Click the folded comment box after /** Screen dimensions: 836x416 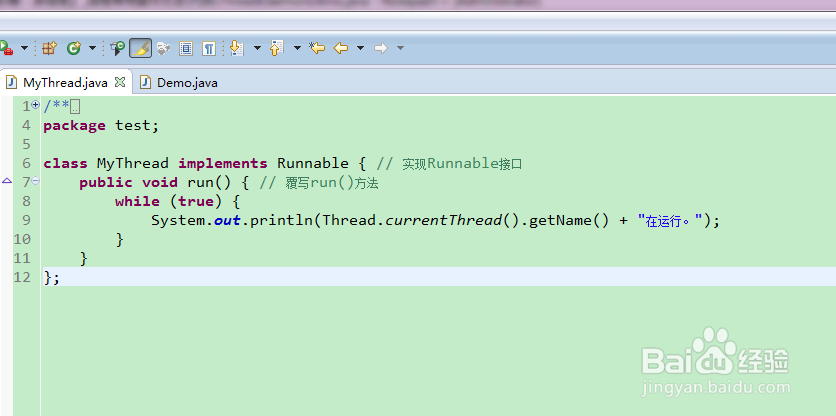click(x=75, y=107)
